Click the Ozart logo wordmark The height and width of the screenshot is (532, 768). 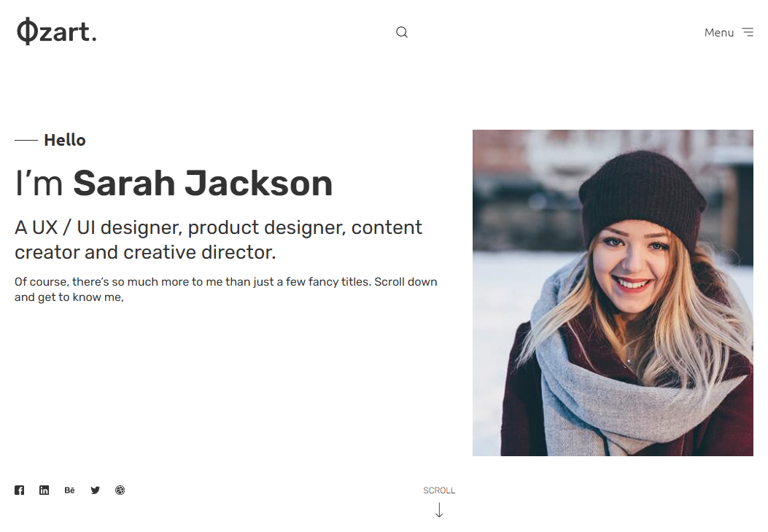coord(57,32)
